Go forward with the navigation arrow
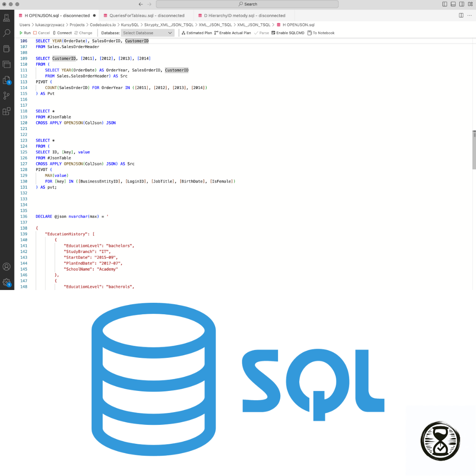 click(x=149, y=4)
